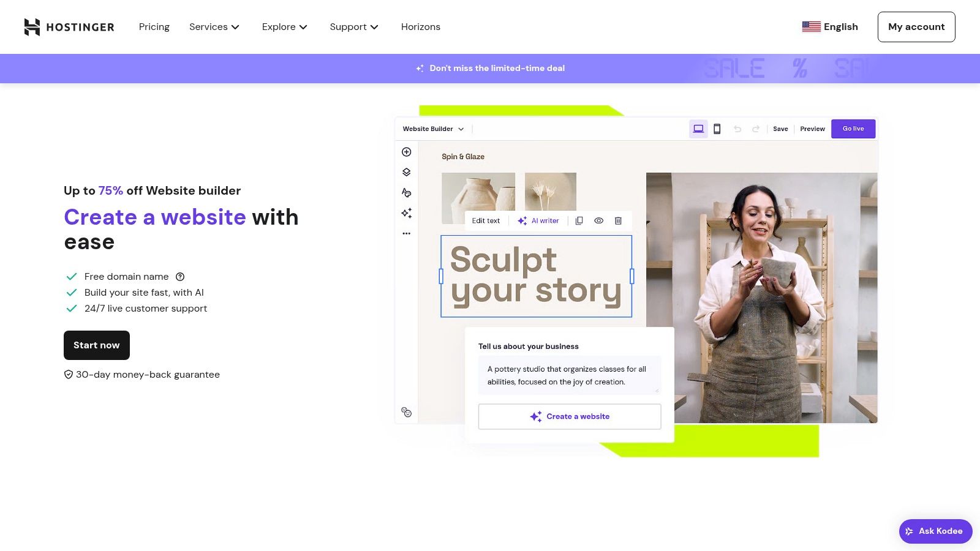Viewport: 980px width, 551px height.
Task: Toggle text visibility using the eye icon
Action: 599,220
